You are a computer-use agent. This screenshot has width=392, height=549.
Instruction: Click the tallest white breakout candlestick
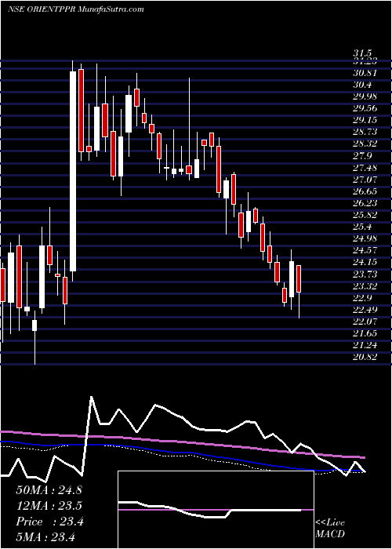73,171
